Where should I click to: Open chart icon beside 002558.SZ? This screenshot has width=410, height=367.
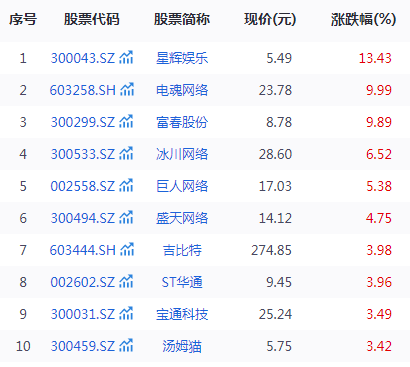[x=126, y=186]
